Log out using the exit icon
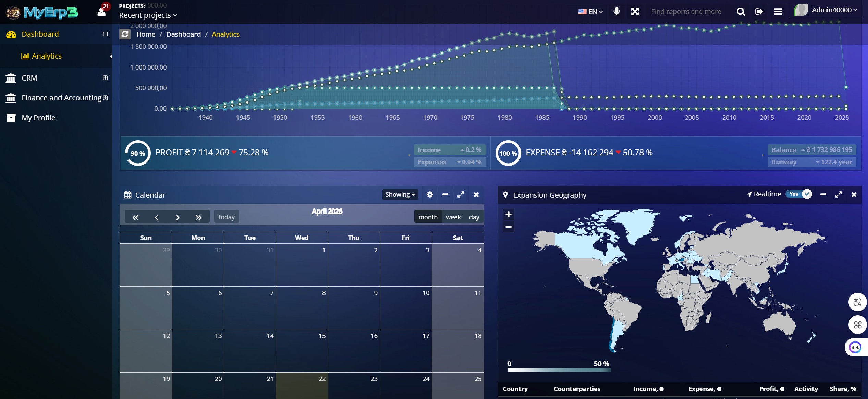 [x=759, y=11]
